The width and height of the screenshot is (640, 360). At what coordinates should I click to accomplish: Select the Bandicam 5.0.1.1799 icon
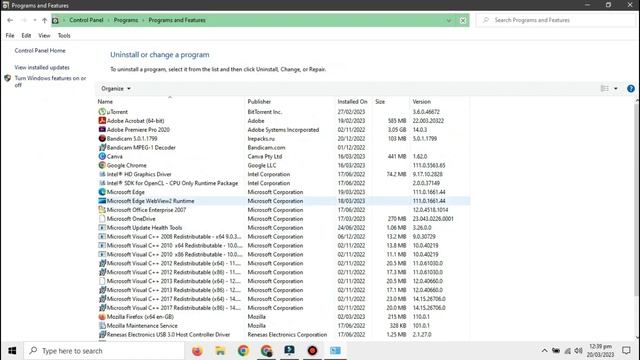click(102, 138)
